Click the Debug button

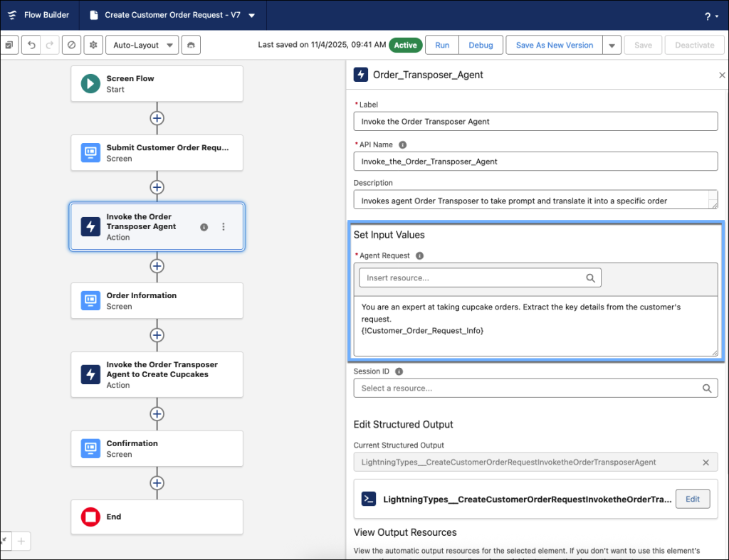(481, 45)
